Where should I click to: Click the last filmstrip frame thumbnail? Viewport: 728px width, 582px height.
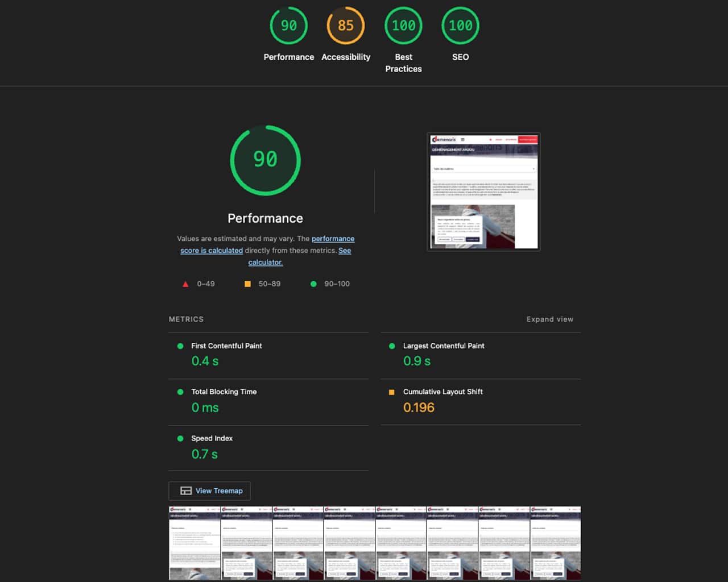point(556,543)
